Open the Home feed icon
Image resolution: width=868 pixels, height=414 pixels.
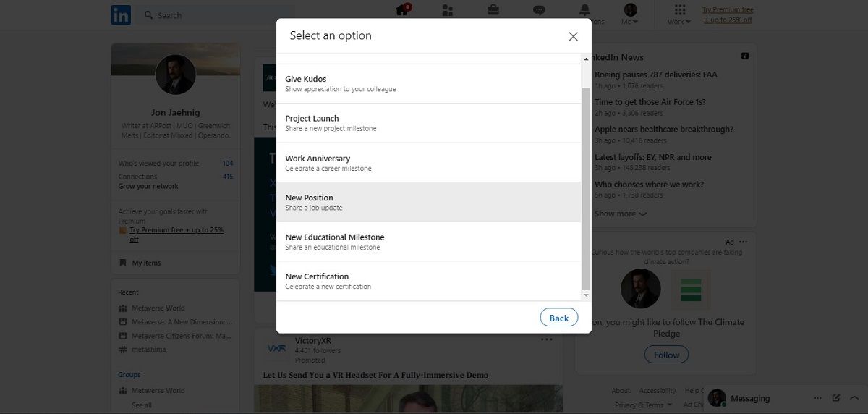tap(402, 10)
